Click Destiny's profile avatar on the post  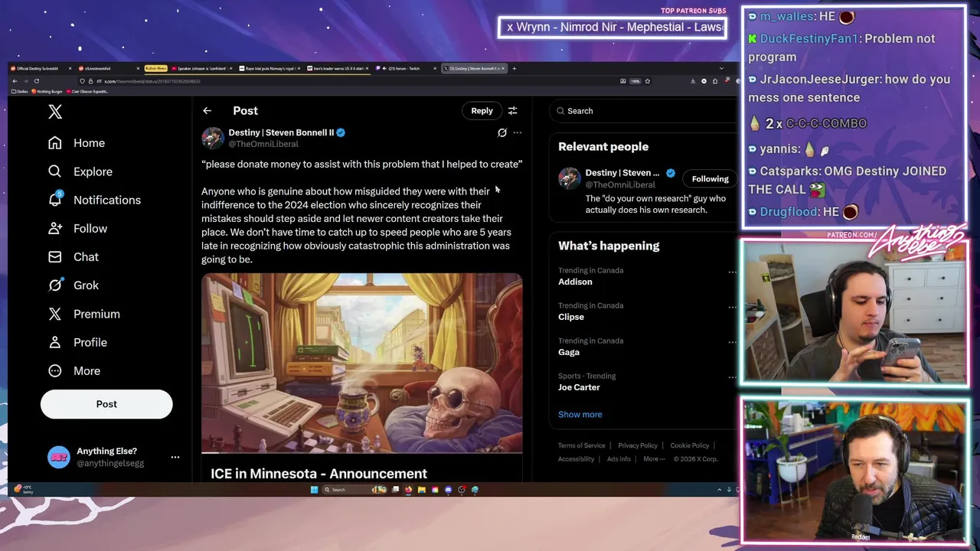[212, 138]
